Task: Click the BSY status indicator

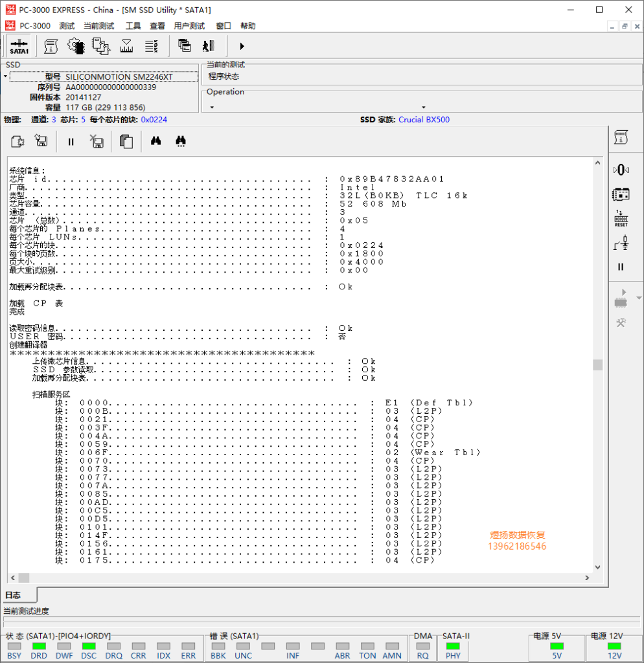Action: point(14,646)
